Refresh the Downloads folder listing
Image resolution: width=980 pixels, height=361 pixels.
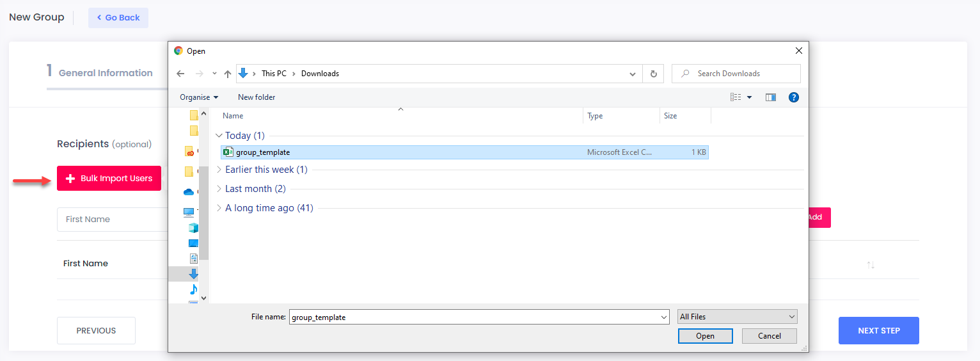(x=653, y=74)
